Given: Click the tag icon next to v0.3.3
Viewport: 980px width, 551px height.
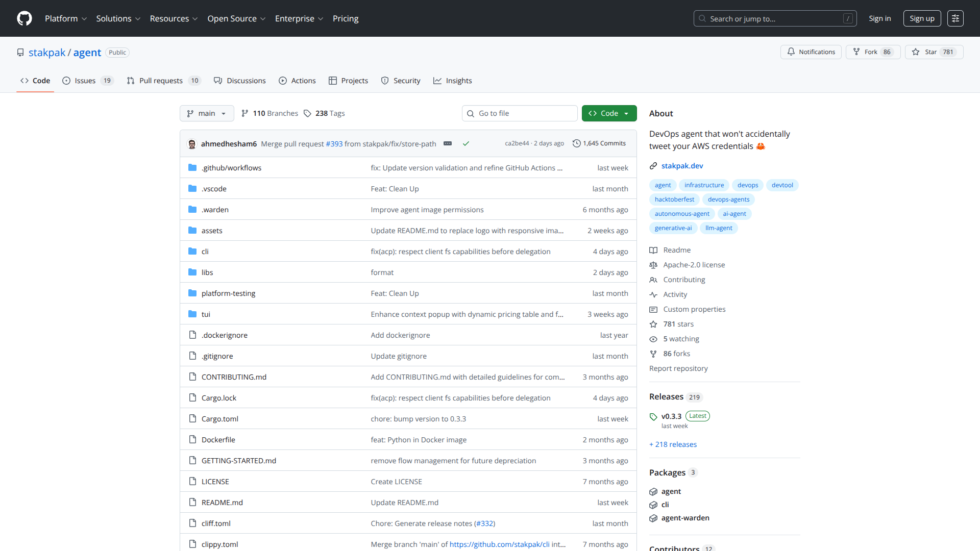Looking at the screenshot, I should pos(654,416).
